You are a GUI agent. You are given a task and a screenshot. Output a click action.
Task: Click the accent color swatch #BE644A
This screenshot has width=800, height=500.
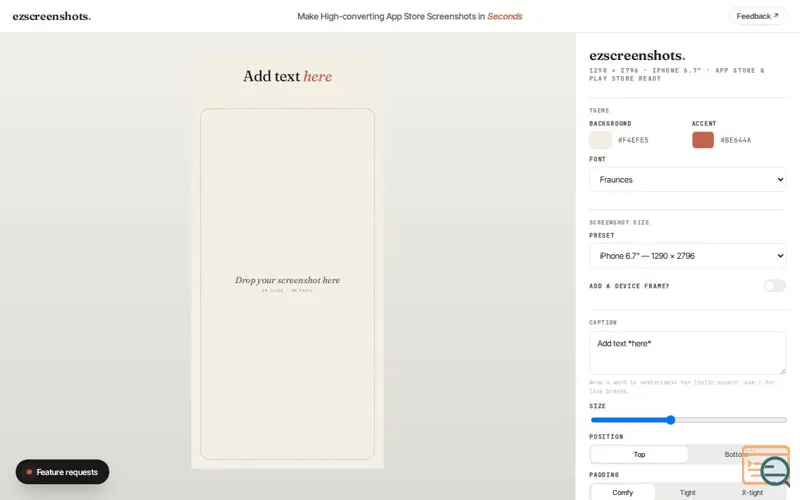tap(703, 140)
